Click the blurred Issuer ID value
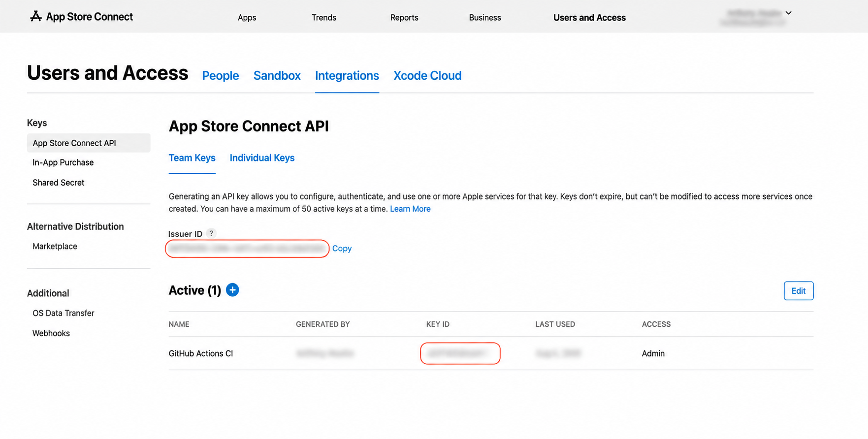Viewport: 868px width, 439px height. [247, 249]
